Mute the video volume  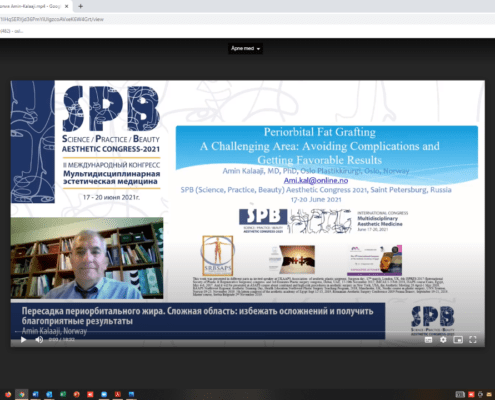(x=39, y=339)
